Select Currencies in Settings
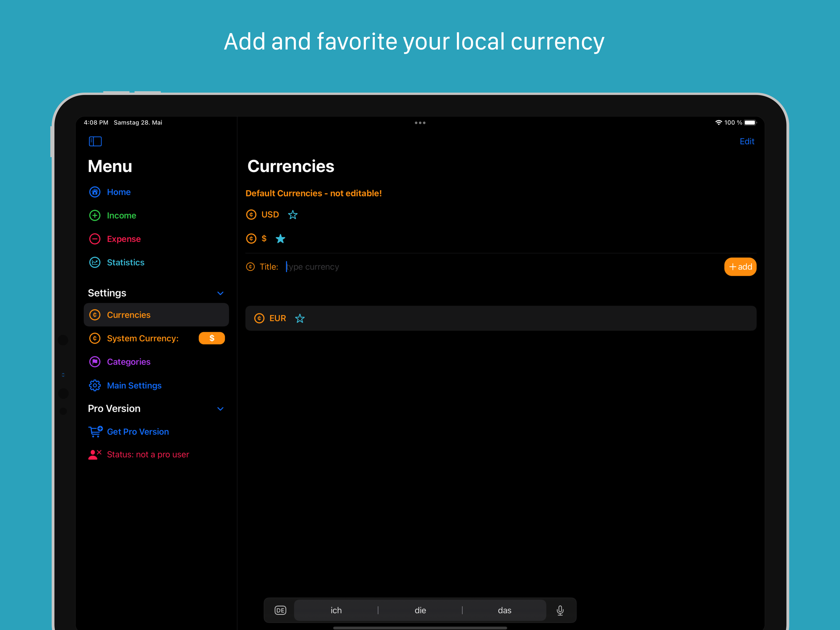This screenshot has height=630, width=840. 156,315
